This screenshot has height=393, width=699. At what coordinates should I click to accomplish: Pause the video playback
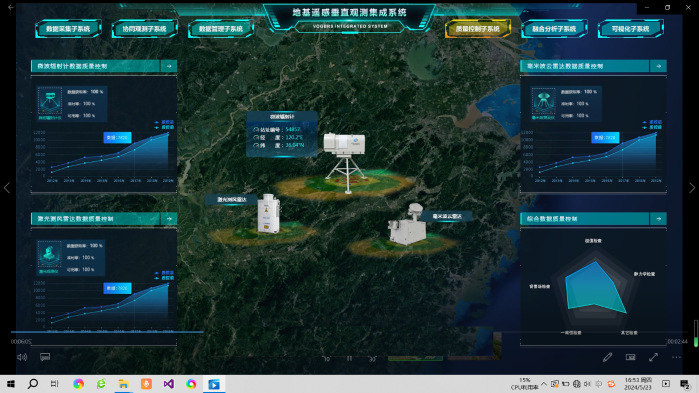pos(350,358)
